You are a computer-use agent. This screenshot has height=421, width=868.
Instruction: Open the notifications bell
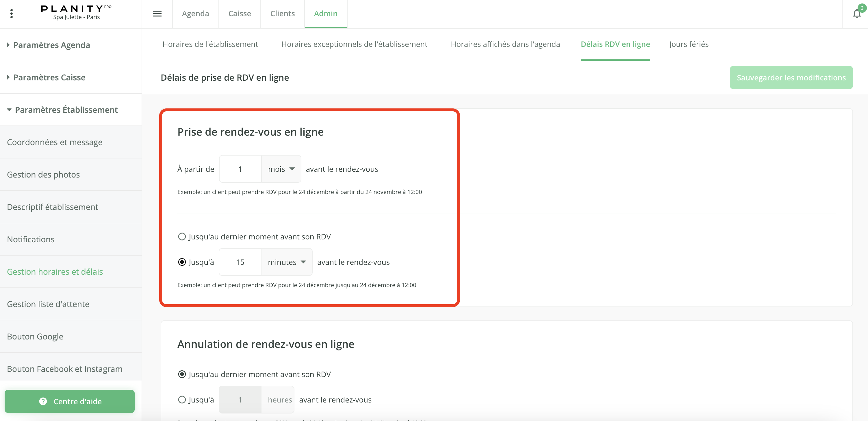point(856,14)
